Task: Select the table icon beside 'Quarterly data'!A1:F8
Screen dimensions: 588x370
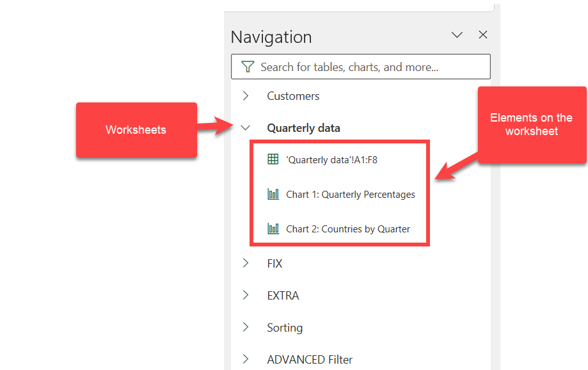Action: (x=272, y=159)
